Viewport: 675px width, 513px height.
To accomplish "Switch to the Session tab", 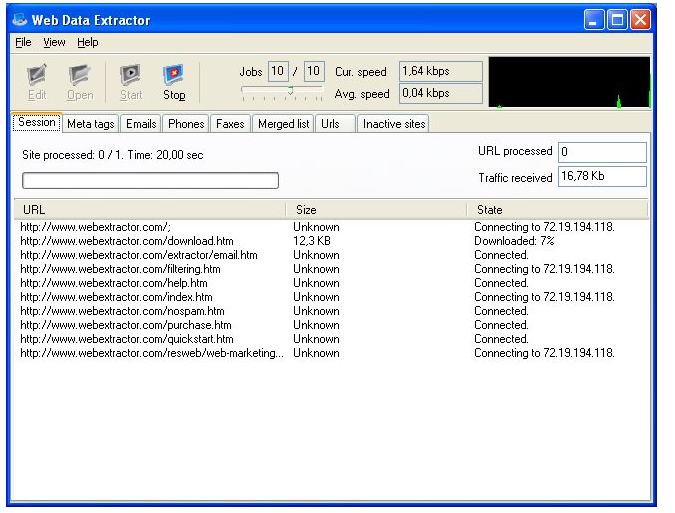I will click(x=37, y=123).
